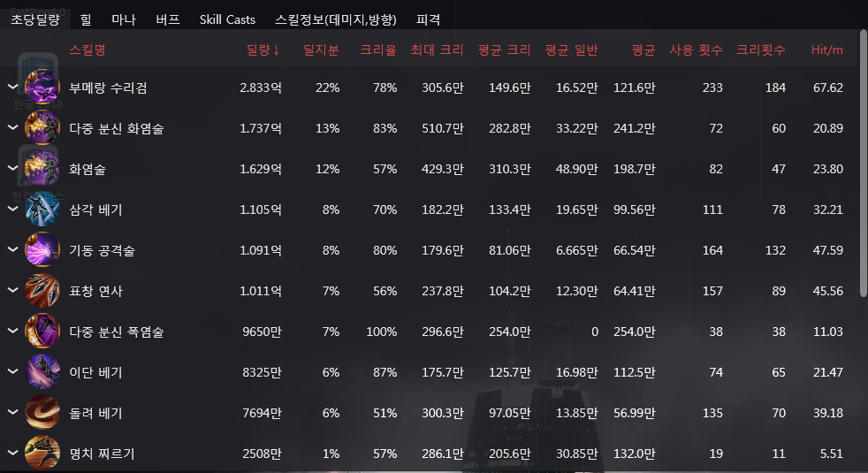Click the vertical scrollbar thumb
This screenshot has height=473, width=868.
864,164
